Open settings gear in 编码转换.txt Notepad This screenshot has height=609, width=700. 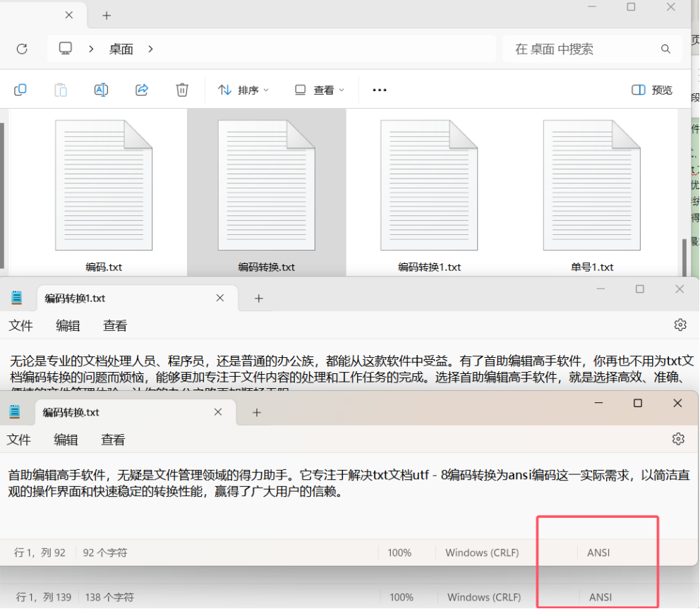tap(678, 439)
